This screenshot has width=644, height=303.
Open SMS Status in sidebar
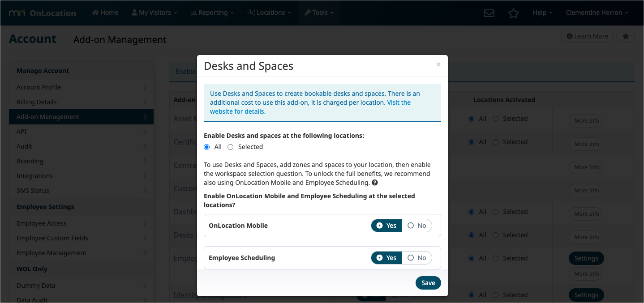pyautogui.click(x=81, y=191)
